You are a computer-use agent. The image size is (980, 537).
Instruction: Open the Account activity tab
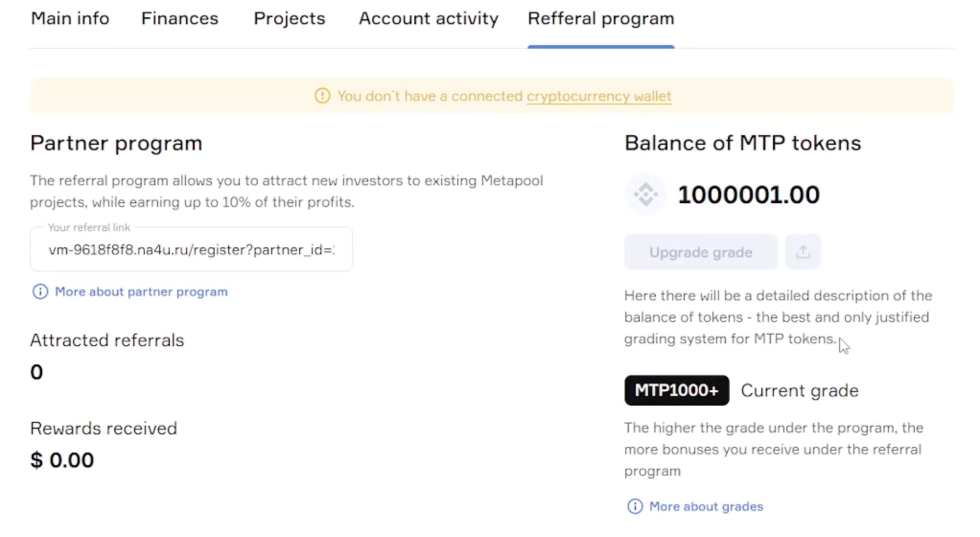428,19
